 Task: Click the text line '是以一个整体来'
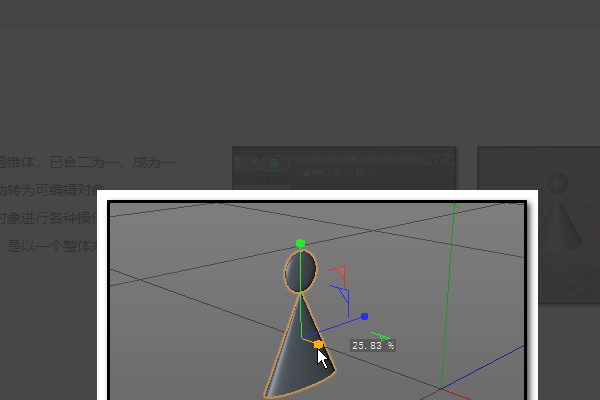[52, 246]
